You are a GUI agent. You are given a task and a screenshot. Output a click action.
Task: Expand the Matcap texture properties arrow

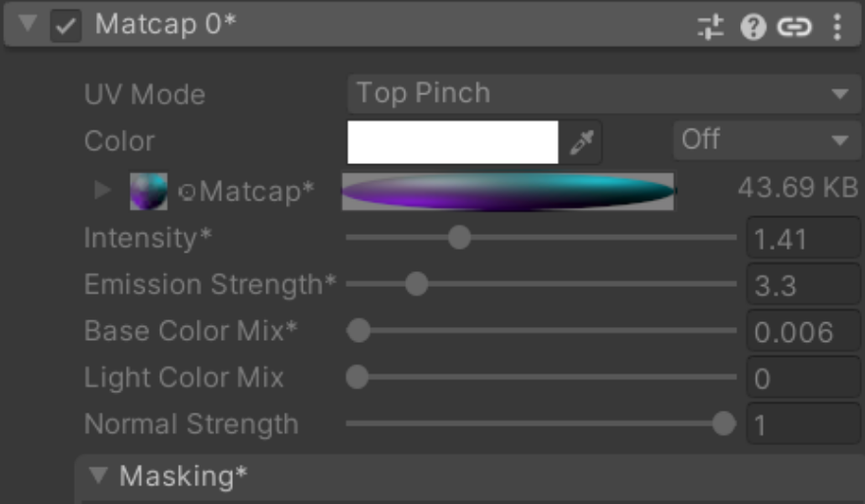pyautogui.click(x=102, y=191)
